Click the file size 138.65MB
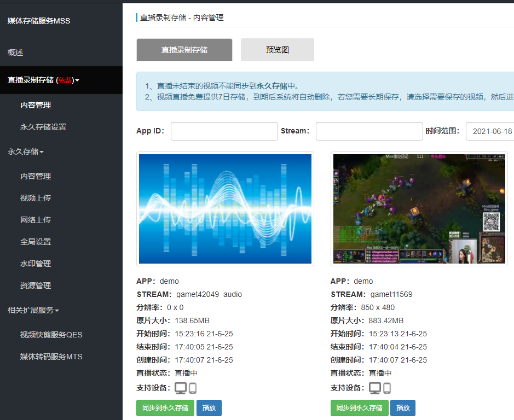514x420 pixels. (x=192, y=320)
